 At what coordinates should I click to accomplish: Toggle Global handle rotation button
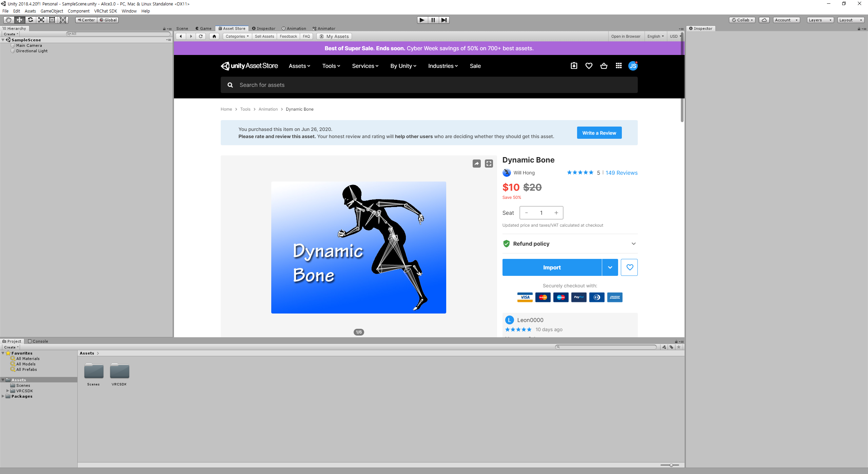click(108, 20)
